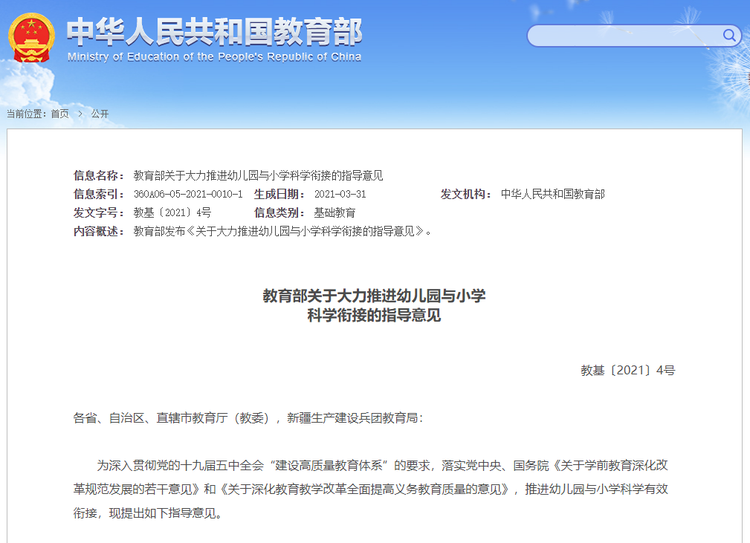
Task: Click the 生成日期 label
Action: pos(280,194)
